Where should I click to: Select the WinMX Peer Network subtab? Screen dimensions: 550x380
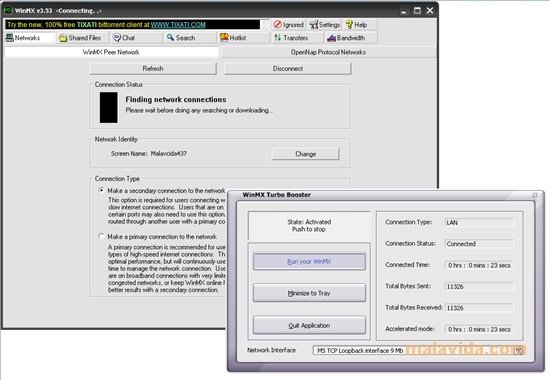(x=111, y=52)
